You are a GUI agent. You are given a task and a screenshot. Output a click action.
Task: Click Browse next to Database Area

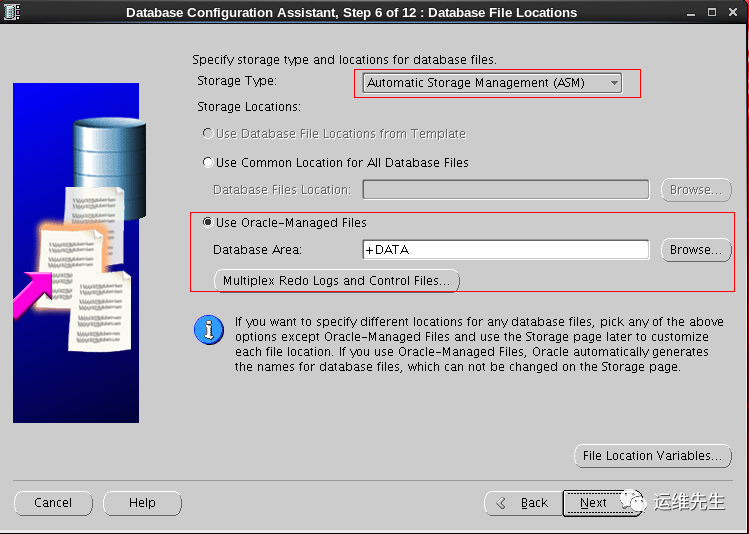click(x=696, y=250)
